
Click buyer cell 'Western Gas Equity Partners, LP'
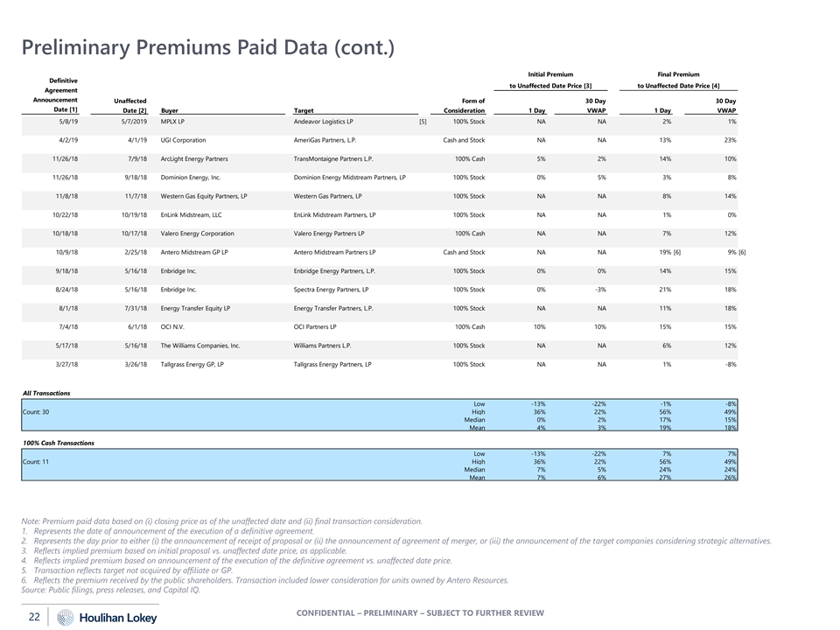[204, 196]
